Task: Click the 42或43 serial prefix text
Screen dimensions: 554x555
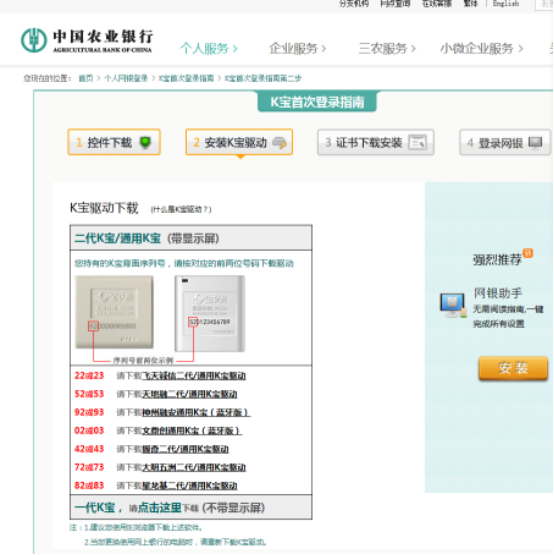Action: tap(89, 449)
